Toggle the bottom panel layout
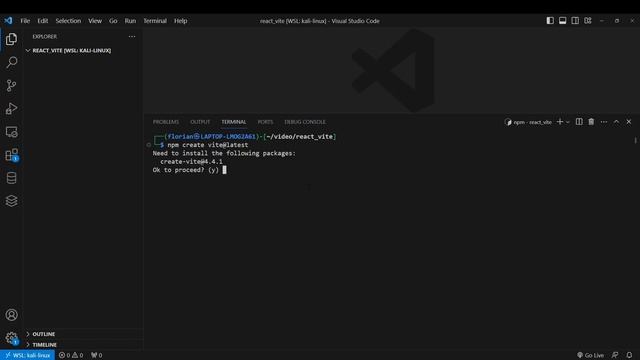The image size is (640, 360). [x=562, y=20]
